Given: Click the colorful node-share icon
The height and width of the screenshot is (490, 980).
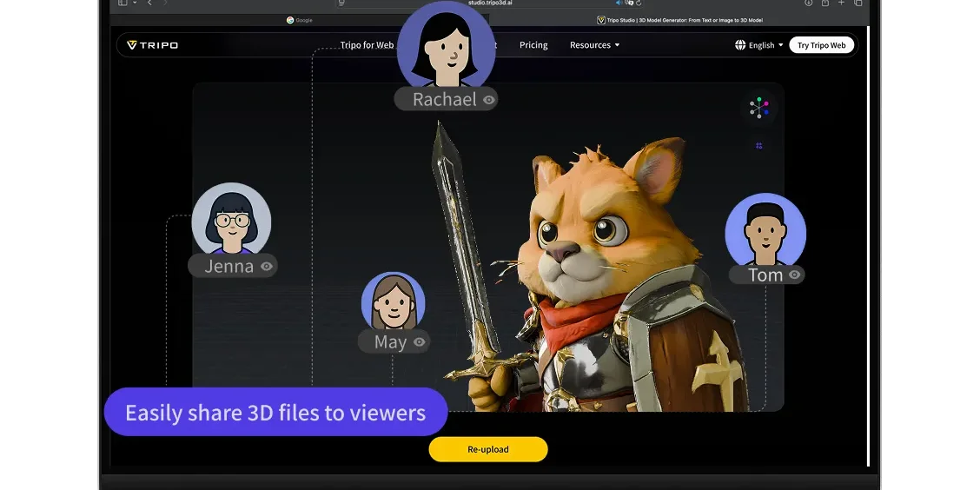Looking at the screenshot, I should click(758, 108).
